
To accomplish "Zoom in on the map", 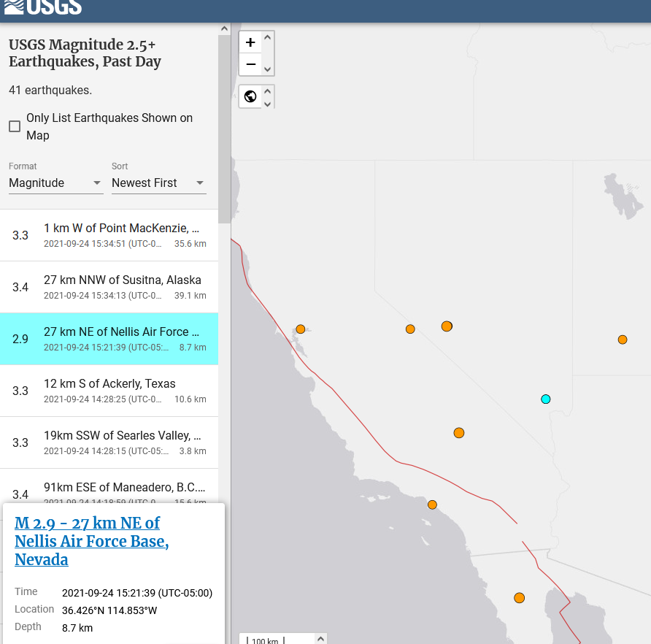I will click(x=250, y=42).
